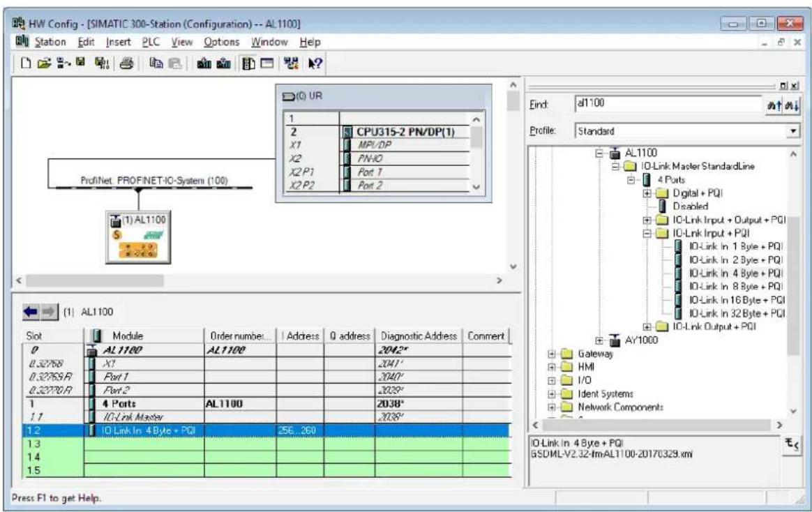Viewport: 812px width, 512px height.
Task: Select IO-Link In 1 Byte + PQI module
Action: click(x=735, y=246)
